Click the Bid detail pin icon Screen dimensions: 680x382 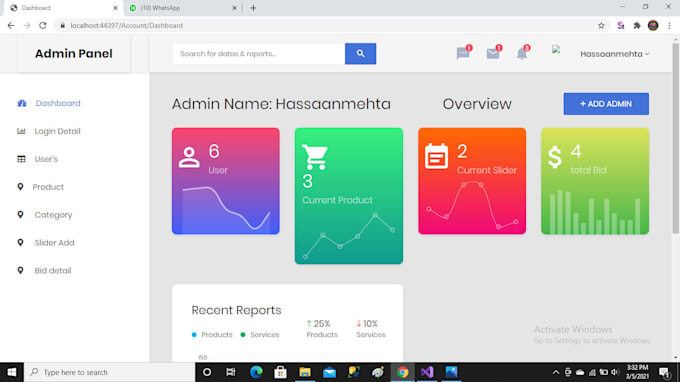pyautogui.click(x=20, y=270)
